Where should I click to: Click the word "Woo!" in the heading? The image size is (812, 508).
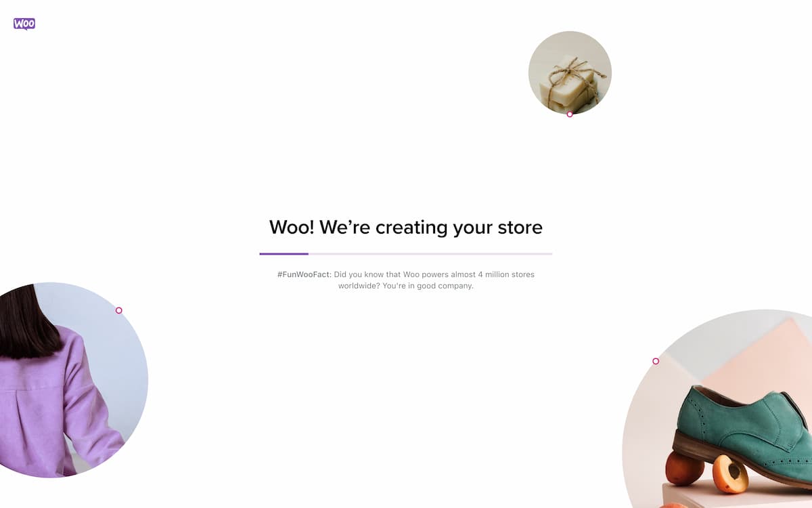tap(292, 227)
